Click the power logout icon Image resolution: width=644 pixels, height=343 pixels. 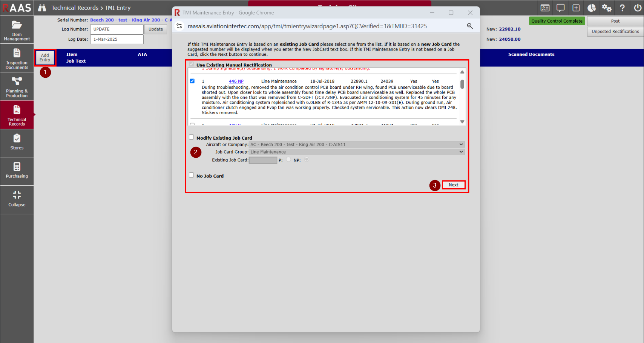[x=638, y=8]
